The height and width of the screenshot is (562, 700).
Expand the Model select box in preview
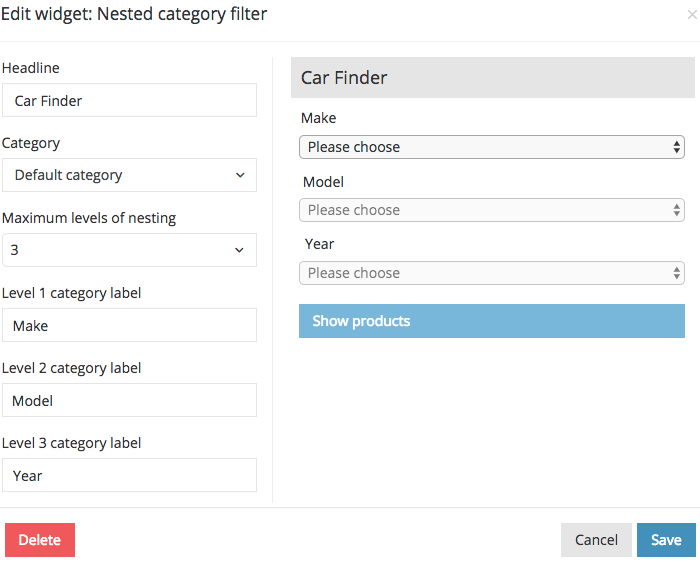click(x=491, y=210)
